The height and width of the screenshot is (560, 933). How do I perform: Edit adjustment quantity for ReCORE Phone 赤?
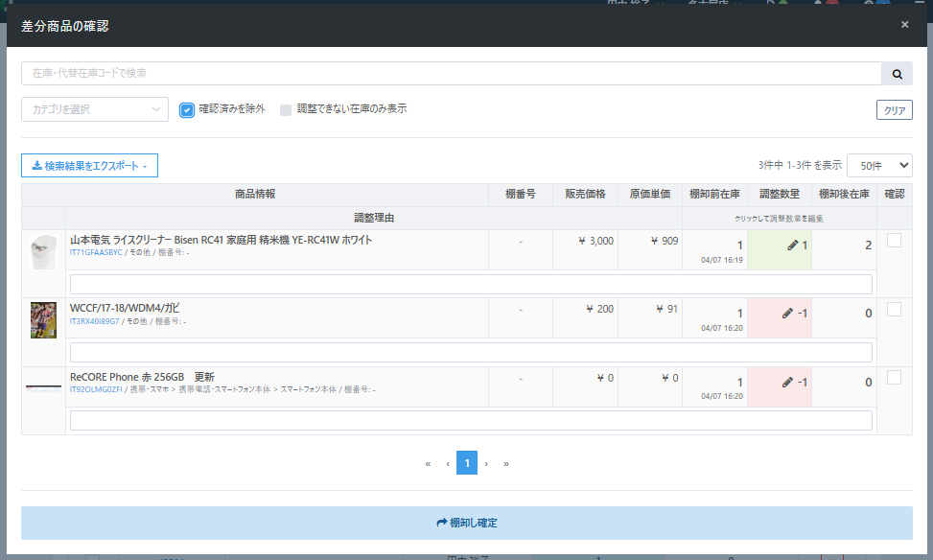point(780,386)
